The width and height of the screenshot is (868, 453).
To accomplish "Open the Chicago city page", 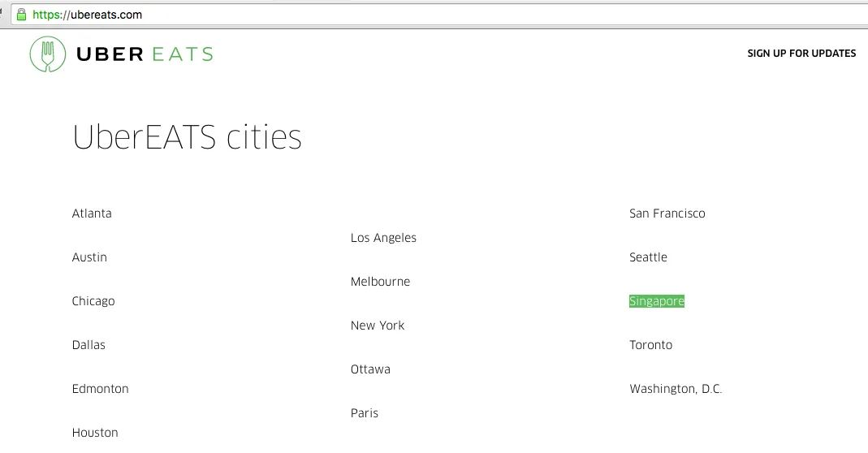I will tap(93, 301).
